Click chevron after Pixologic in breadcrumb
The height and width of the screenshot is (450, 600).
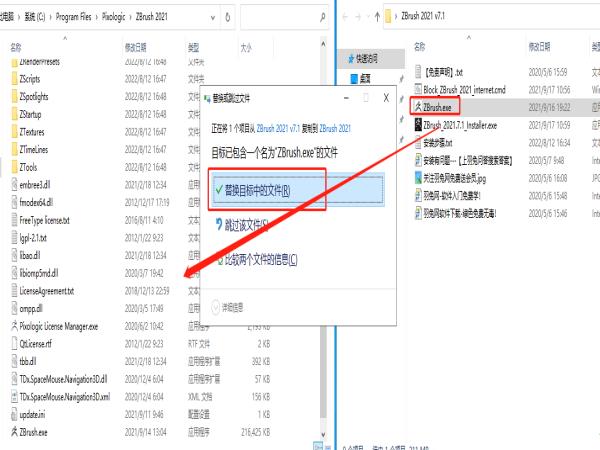[130, 17]
